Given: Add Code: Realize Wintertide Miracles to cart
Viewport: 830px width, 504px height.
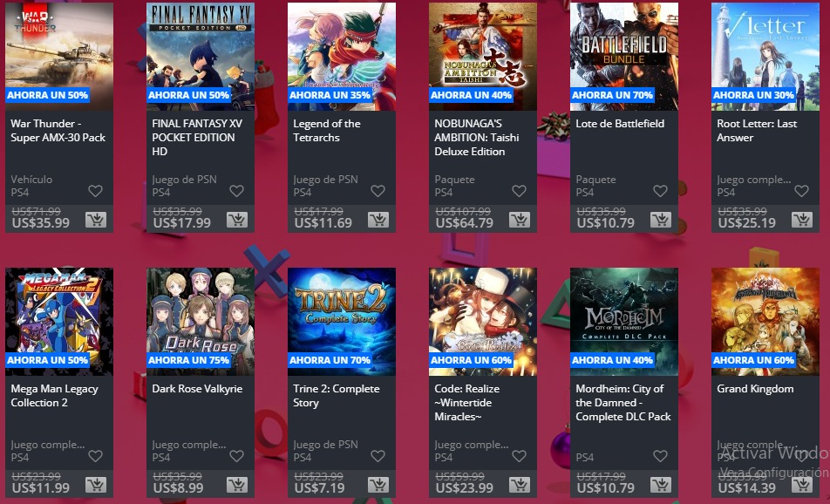Looking at the screenshot, I should click(x=520, y=485).
